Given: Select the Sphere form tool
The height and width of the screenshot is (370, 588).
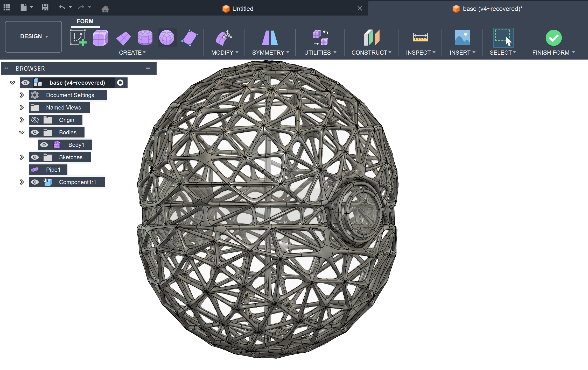Looking at the screenshot, I should (167, 38).
